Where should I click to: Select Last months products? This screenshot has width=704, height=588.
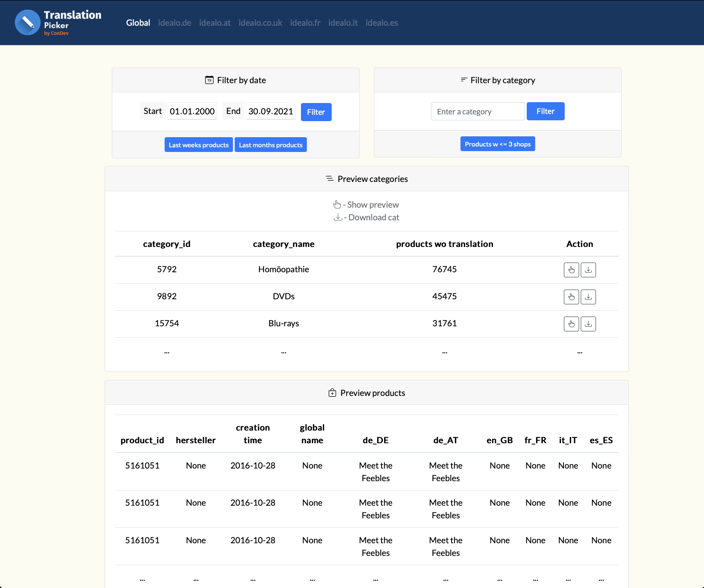point(271,144)
